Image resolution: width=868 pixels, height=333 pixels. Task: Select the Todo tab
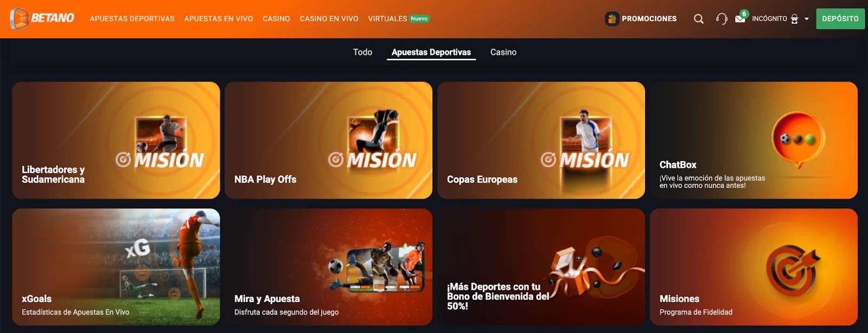coord(362,52)
